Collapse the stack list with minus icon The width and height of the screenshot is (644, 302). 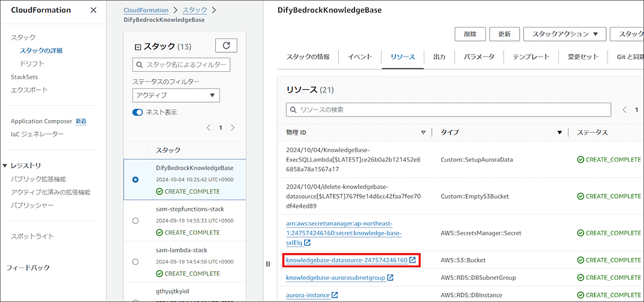[138, 47]
